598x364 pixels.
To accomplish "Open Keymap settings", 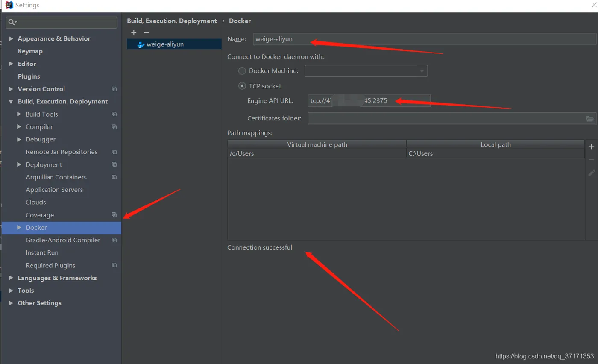I will [x=30, y=51].
